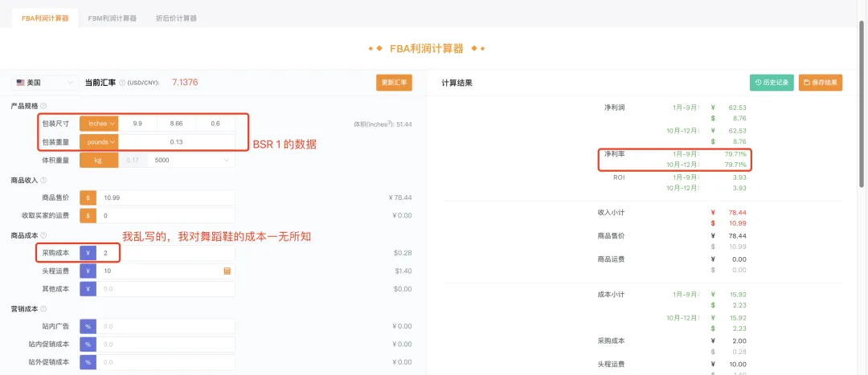Screen dimensions: 868x375
Task: Switch to the FBM利润计算器 tab
Action: pyautogui.click(x=113, y=18)
